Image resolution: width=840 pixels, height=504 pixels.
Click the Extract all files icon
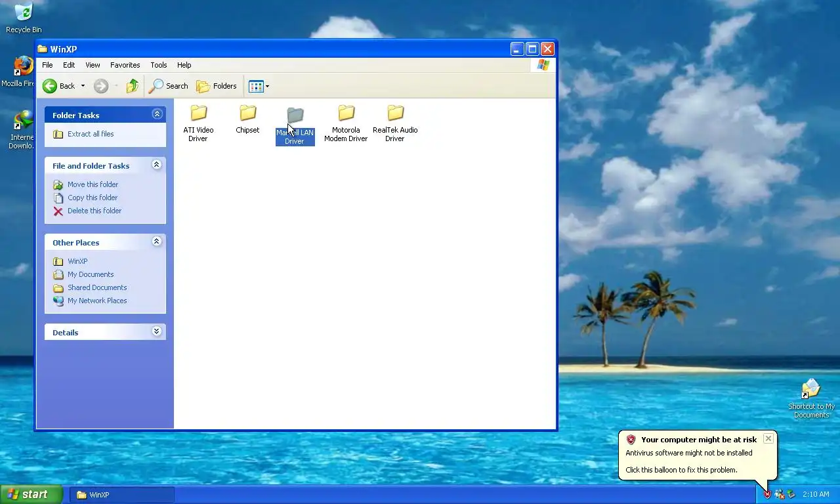coord(58,134)
